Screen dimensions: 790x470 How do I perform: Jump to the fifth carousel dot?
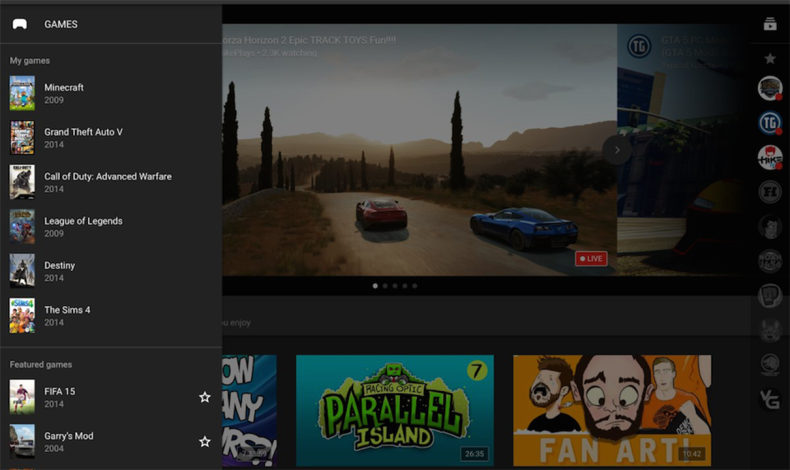[415, 286]
